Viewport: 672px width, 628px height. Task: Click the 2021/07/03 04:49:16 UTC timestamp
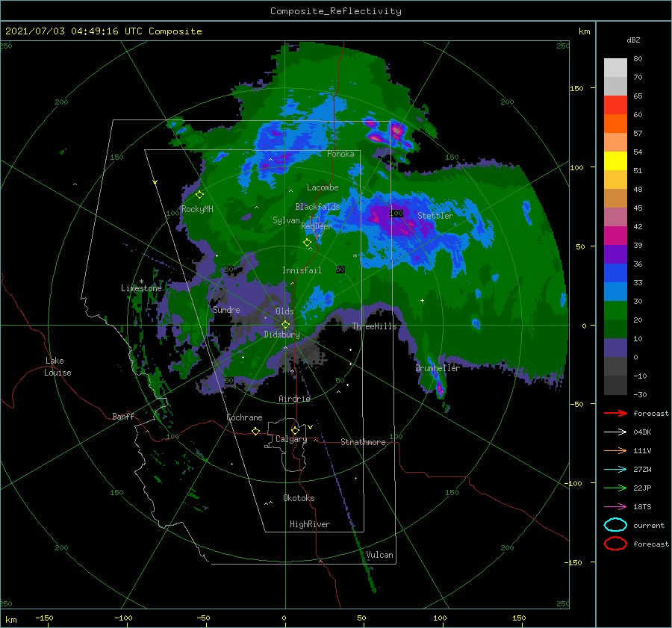75,31
